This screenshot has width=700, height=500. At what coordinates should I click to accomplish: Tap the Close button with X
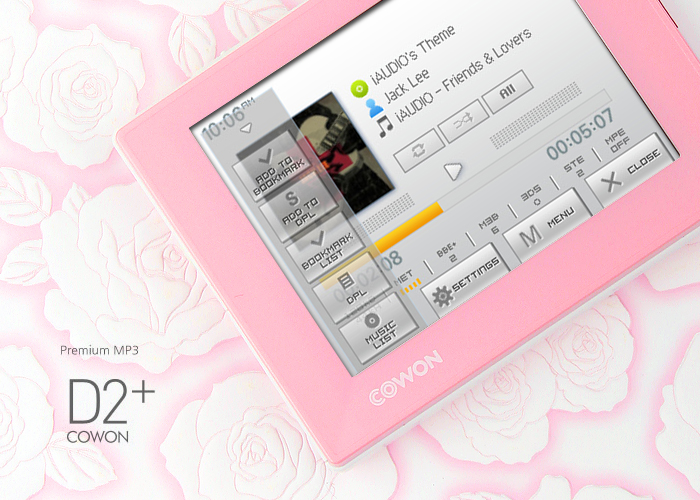coord(631,172)
